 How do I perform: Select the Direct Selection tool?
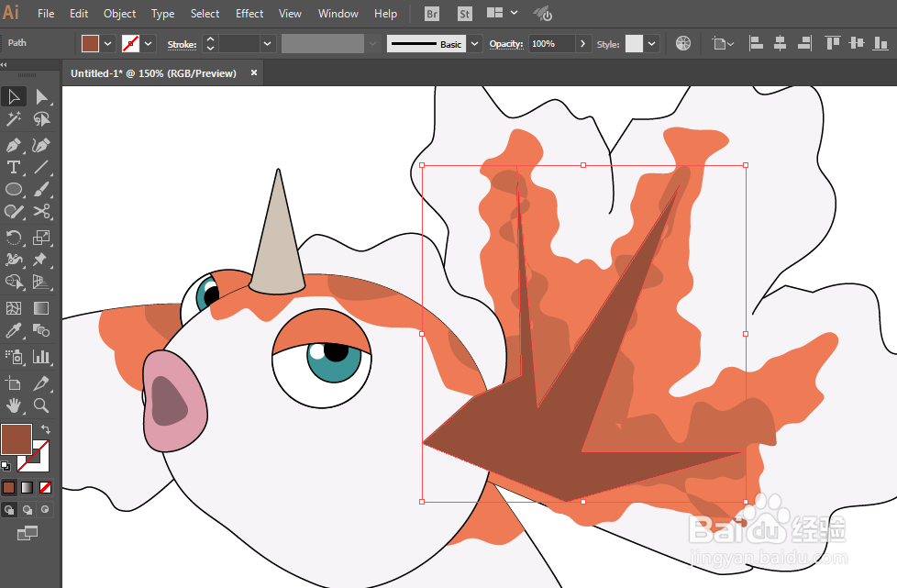41,96
